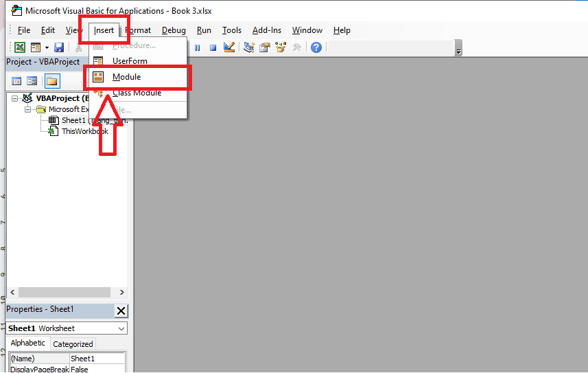Click the Toolbox wrench icon
The height and width of the screenshot is (373, 588).
296,47
